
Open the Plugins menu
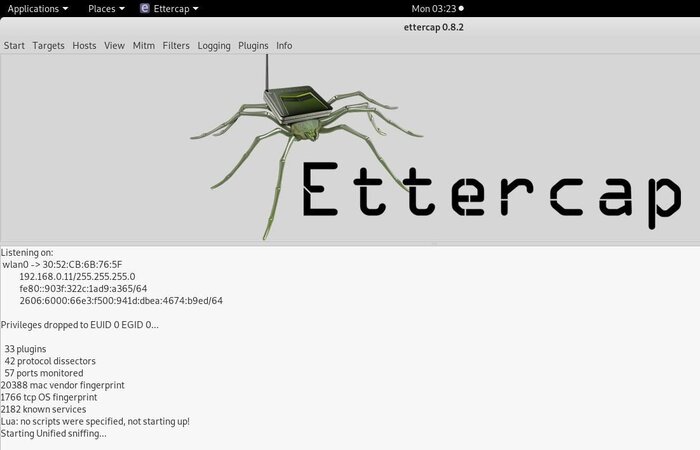(x=253, y=46)
